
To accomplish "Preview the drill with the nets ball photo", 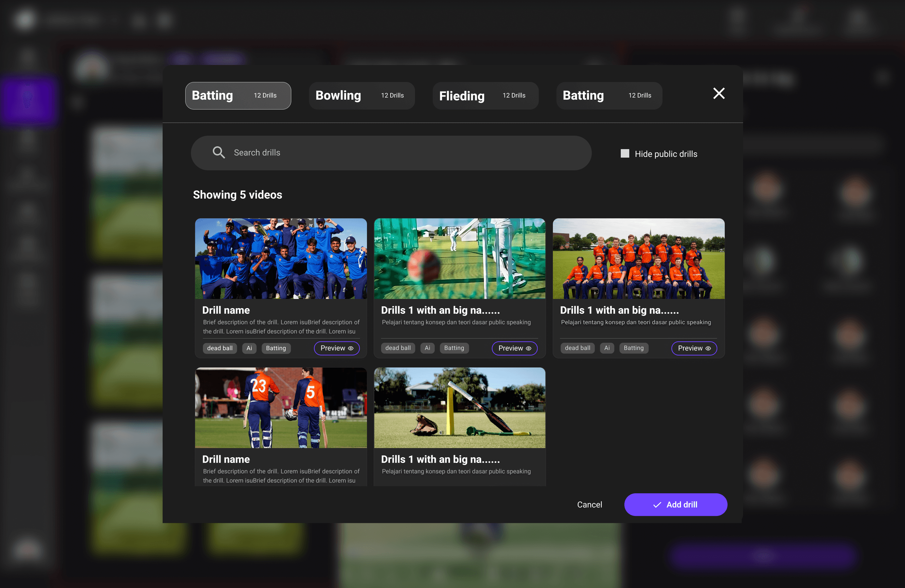I will (515, 348).
